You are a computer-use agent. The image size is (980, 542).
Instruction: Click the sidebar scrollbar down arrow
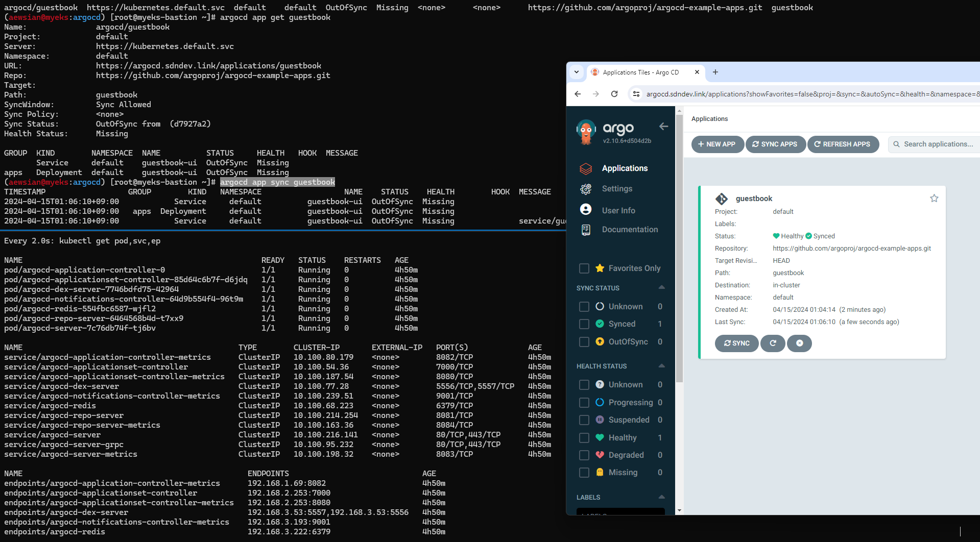(679, 510)
